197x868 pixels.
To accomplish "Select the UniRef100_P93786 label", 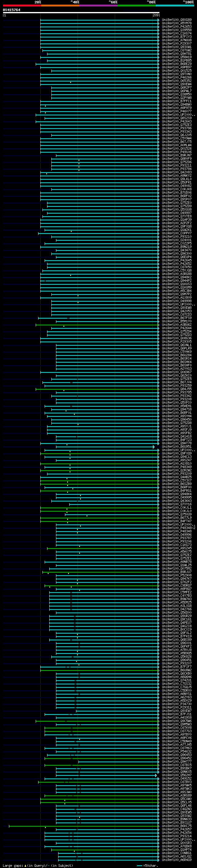I will click(177, 128).
